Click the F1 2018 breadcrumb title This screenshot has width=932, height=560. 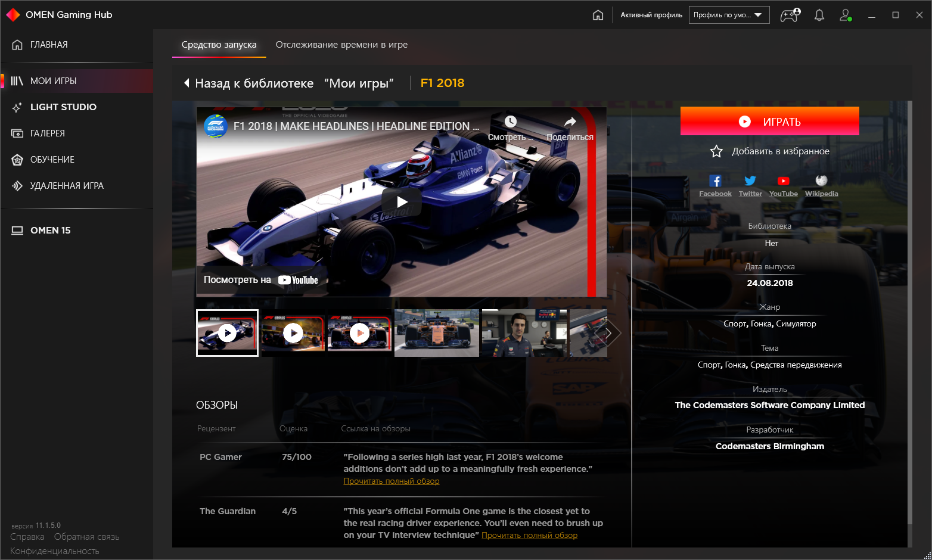(x=443, y=83)
